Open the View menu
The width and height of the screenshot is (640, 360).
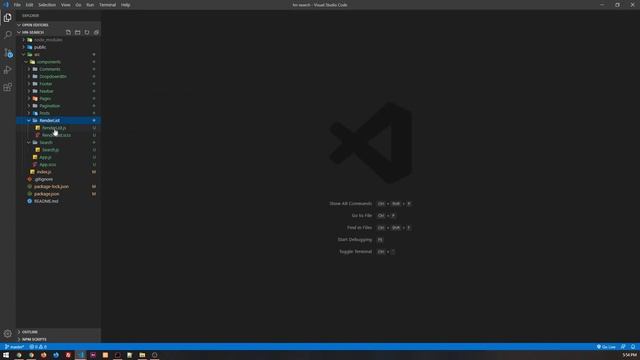pos(65,5)
